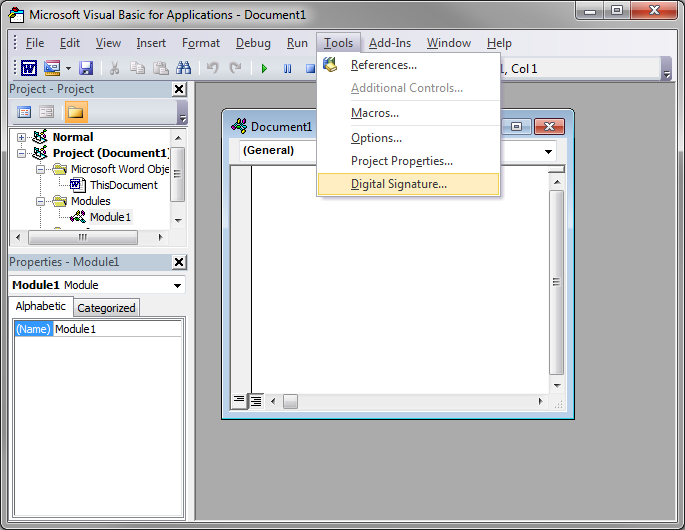This screenshot has height=530, width=685.
Task: Click the Insert UserForm toolbar icon
Action: point(52,68)
